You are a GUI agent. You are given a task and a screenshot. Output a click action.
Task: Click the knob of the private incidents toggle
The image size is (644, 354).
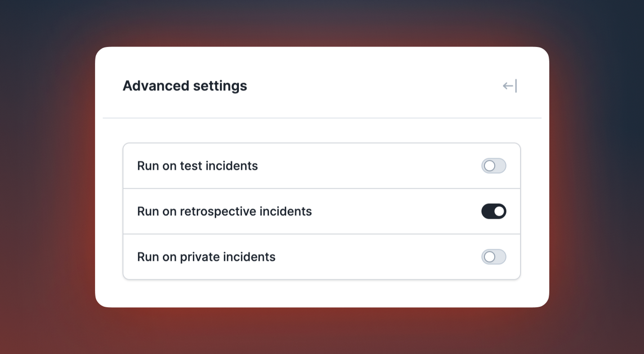pos(489,257)
